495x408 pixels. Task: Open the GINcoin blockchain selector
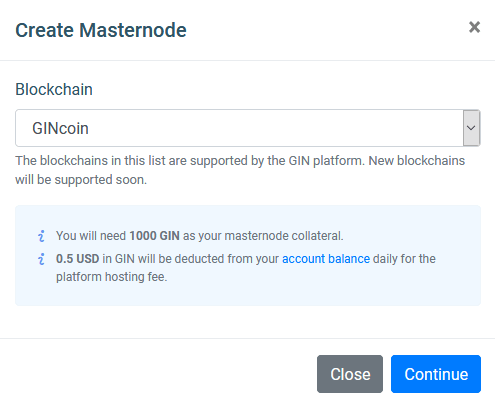(x=248, y=128)
